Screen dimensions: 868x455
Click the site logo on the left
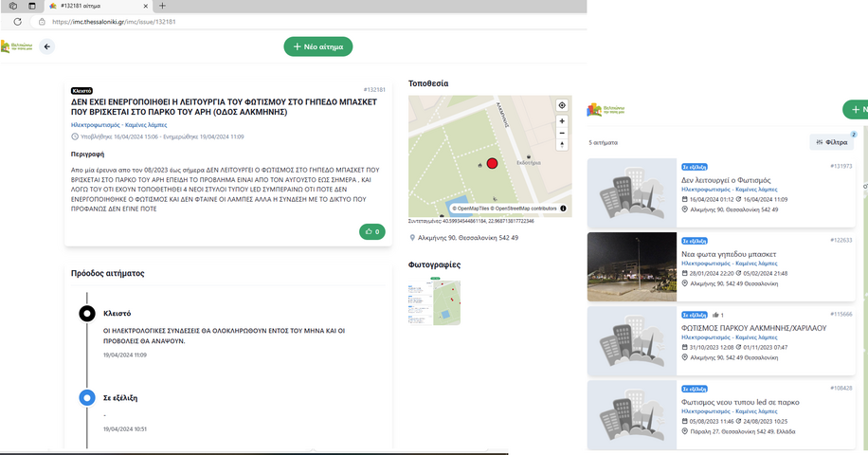pos(17,46)
